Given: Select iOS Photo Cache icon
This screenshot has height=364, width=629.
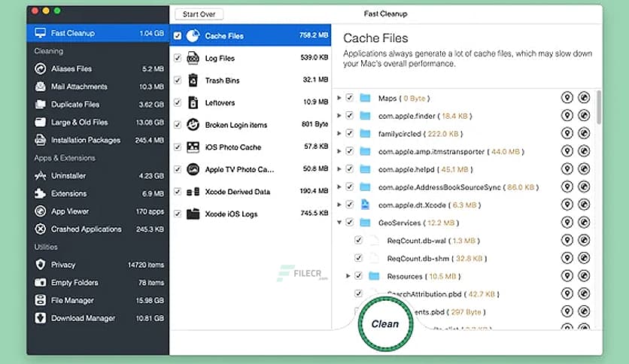Looking at the screenshot, I should [193, 147].
